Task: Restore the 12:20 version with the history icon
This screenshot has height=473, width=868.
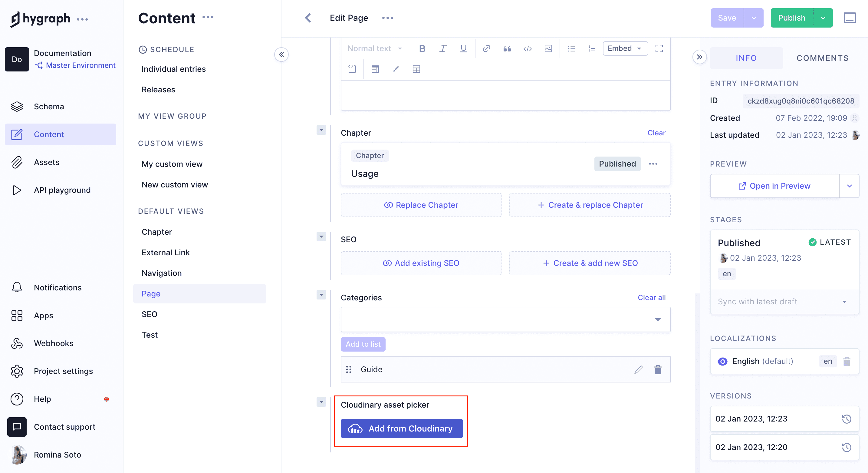Action: tap(847, 447)
